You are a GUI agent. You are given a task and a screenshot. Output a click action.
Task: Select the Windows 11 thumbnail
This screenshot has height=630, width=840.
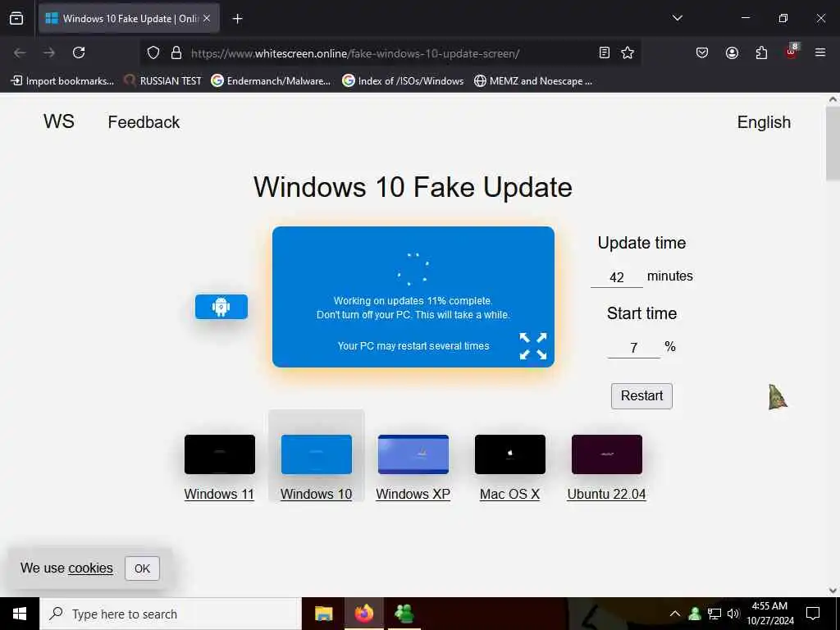tap(220, 454)
